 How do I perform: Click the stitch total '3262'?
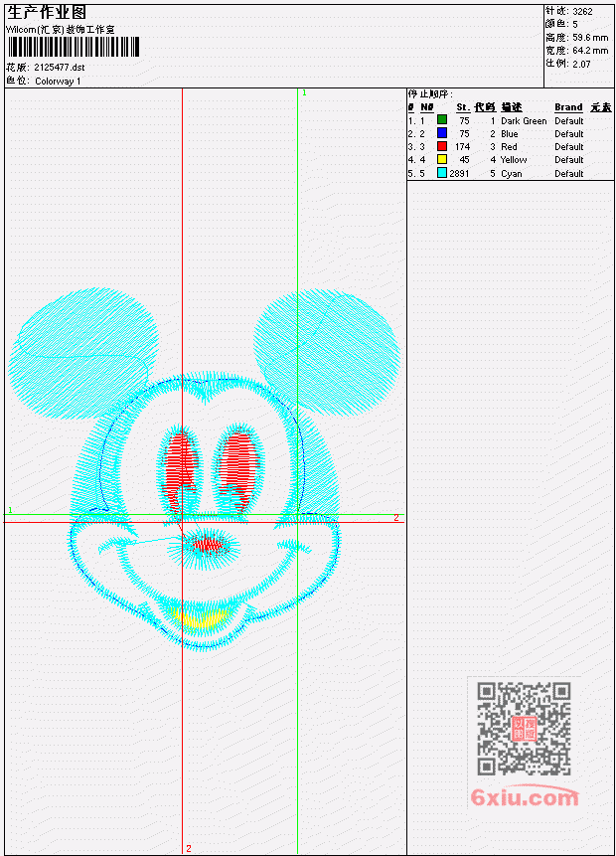[x=583, y=11]
